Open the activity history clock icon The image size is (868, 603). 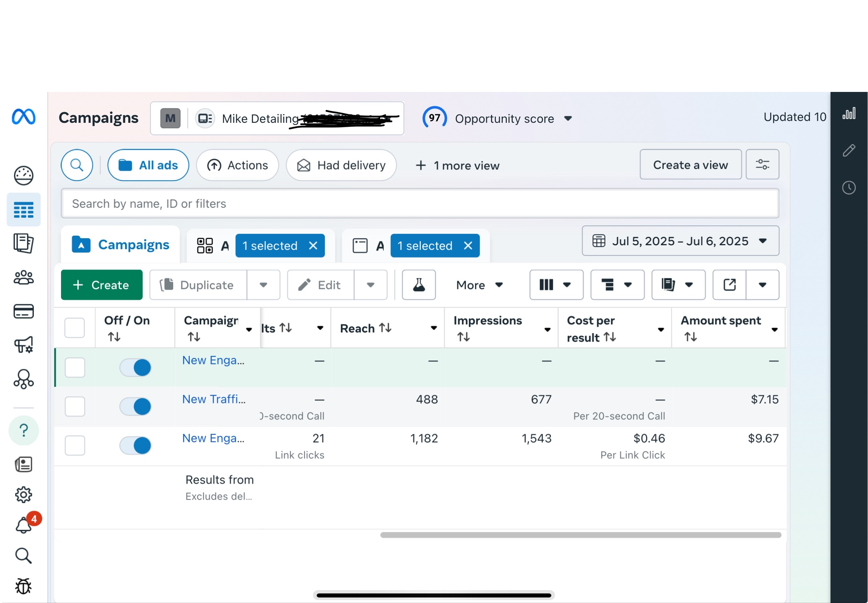(x=849, y=188)
